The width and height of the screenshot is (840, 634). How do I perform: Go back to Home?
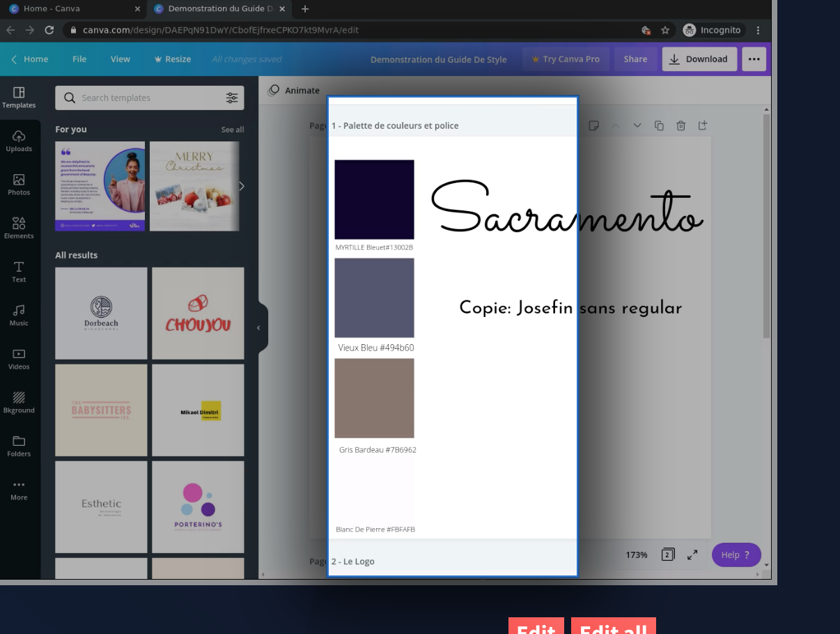[29, 59]
